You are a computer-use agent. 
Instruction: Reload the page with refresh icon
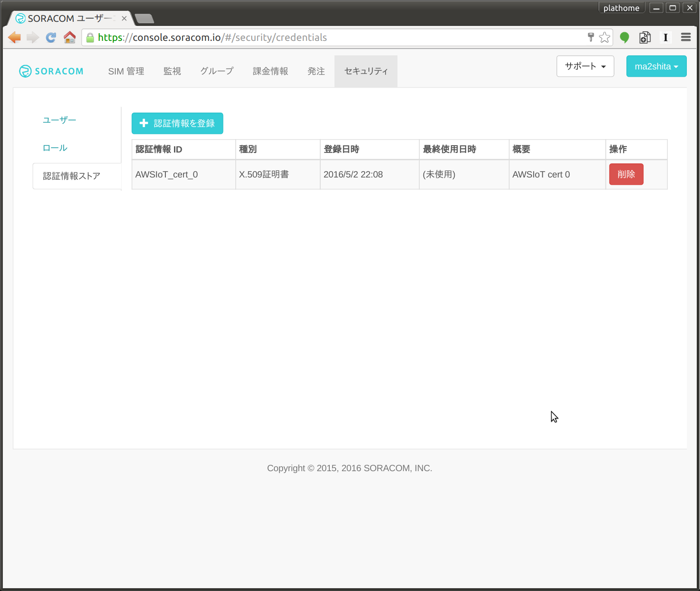pos(51,38)
